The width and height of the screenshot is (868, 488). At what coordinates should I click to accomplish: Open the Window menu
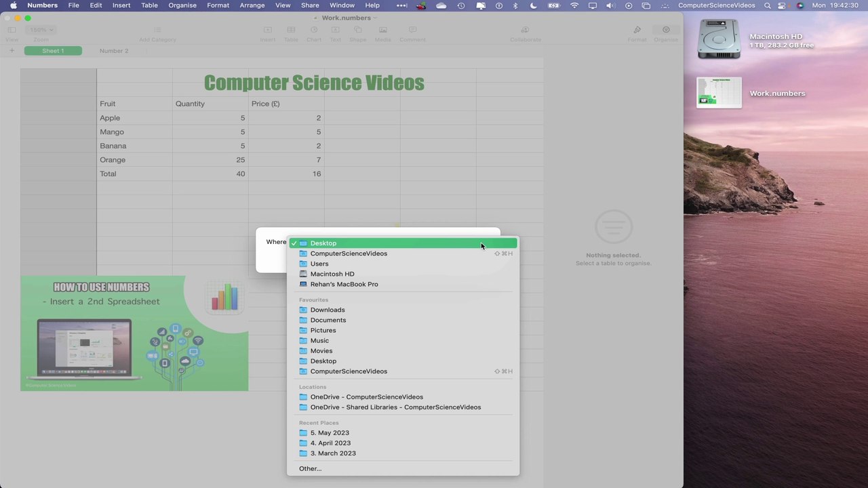[342, 5]
